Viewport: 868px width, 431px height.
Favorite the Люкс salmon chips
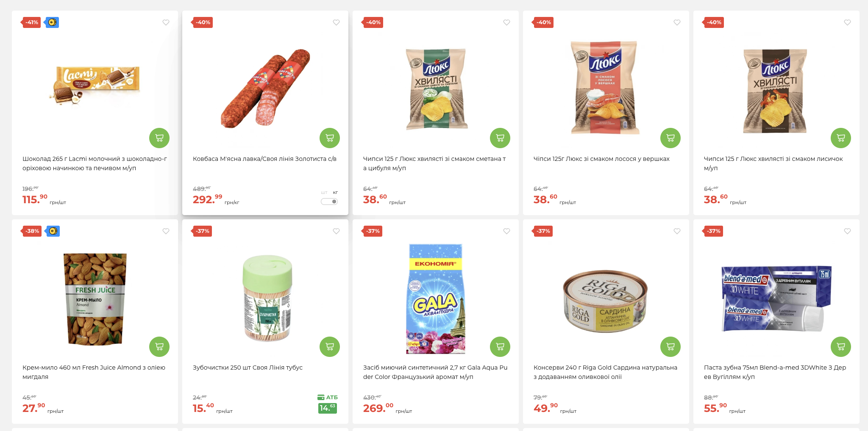click(x=677, y=22)
